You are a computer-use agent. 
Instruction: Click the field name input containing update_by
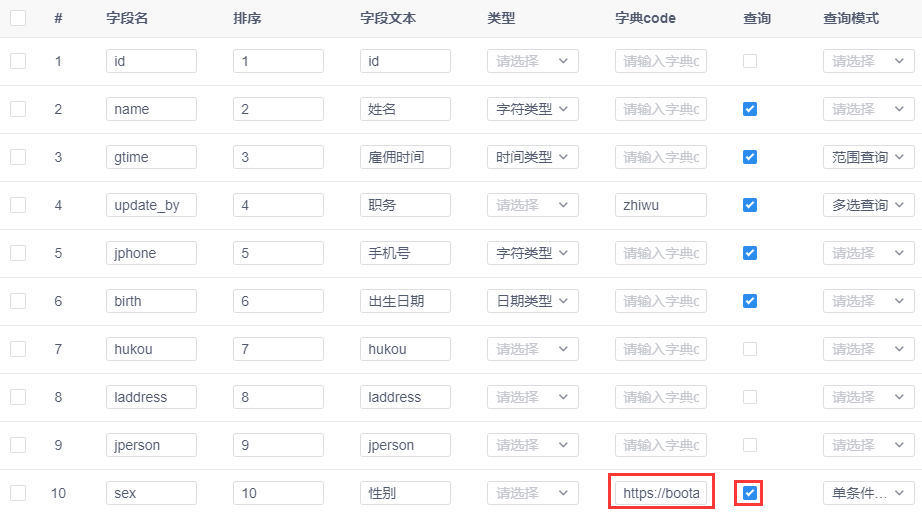point(151,205)
